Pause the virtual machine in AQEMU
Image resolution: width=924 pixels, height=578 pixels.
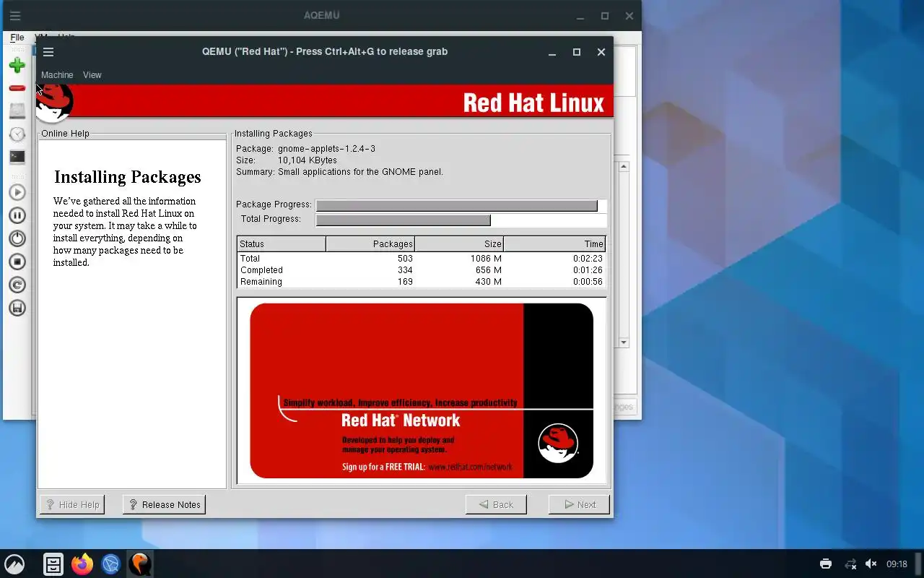click(x=17, y=215)
